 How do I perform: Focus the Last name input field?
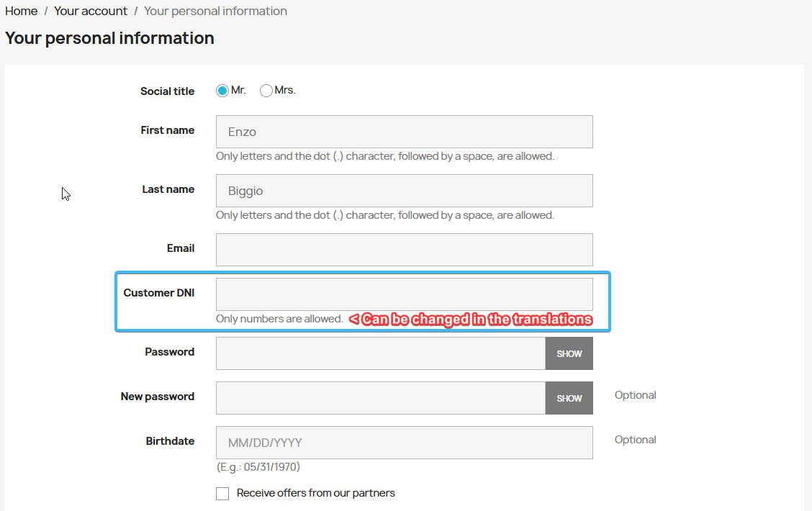tap(404, 191)
